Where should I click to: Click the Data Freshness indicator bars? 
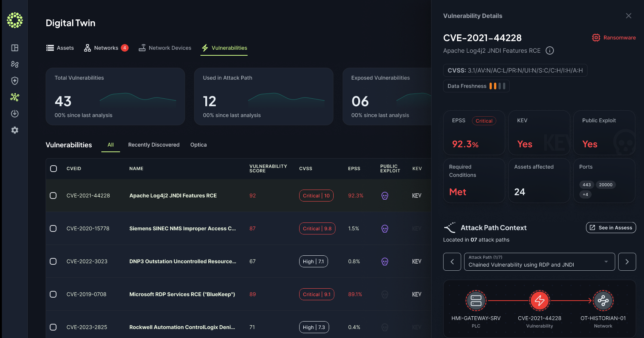(x=497, y=86)
